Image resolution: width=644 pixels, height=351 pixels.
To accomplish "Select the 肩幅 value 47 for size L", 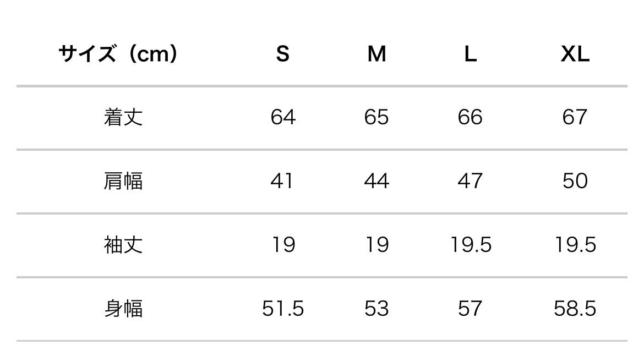I will pos(470,181).
